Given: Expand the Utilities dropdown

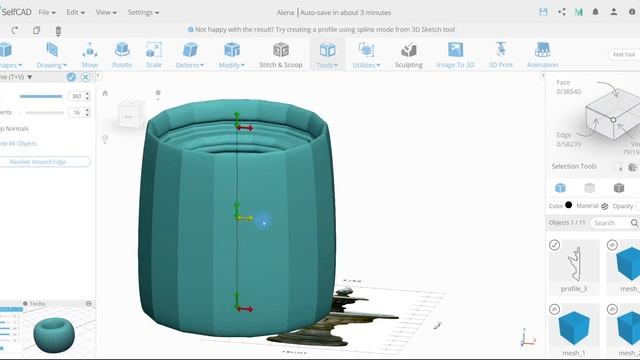Looking at the screenshot, I should 366,65.
